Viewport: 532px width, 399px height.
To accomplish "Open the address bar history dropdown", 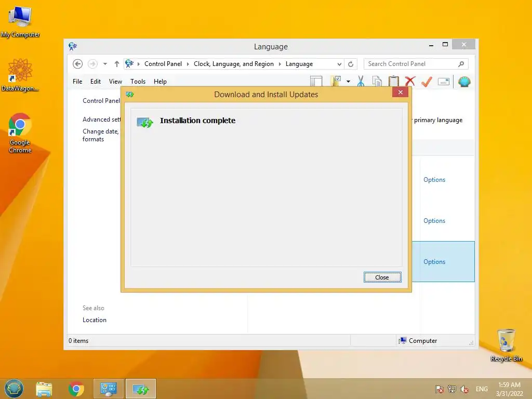I will (x=339, y=64).
